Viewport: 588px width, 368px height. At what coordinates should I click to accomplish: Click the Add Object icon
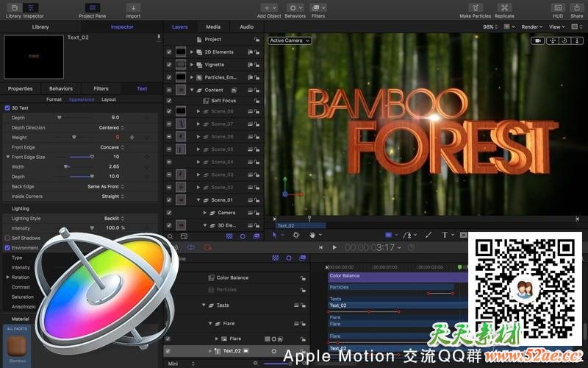pos(268,7)
